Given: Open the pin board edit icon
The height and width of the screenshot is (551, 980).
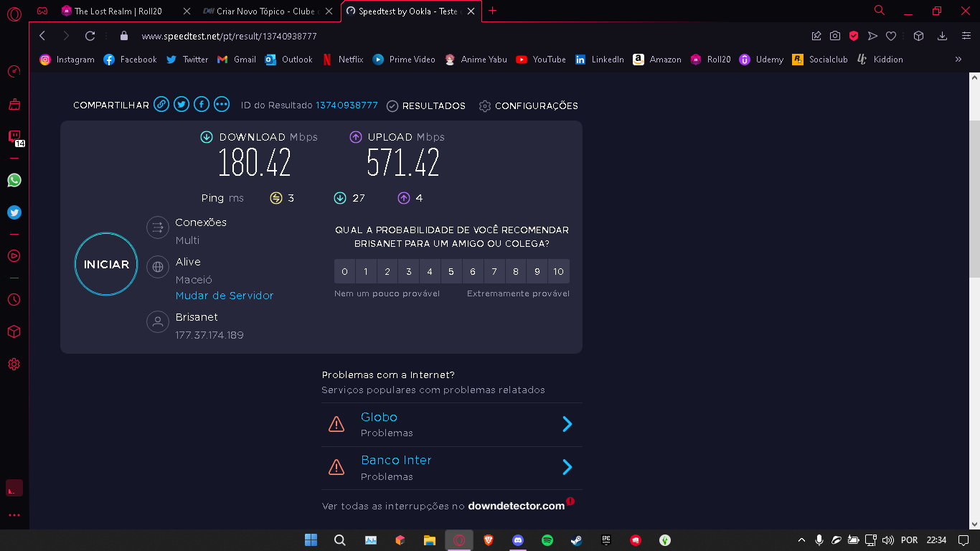Looking at the screenshot, I should click(x=816, y=36).
